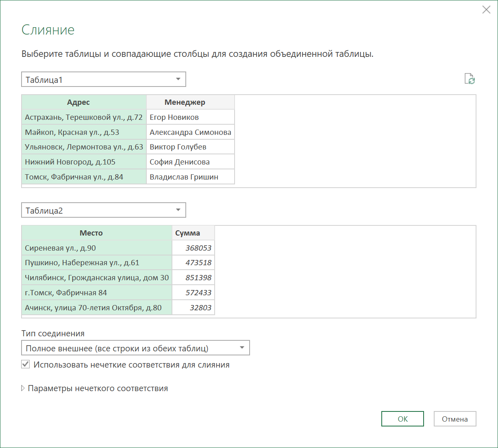Close the Слияние dialog with X
The width and height of the screenshot is (498, 448).
pyautogui.click(x=486, y=10)
